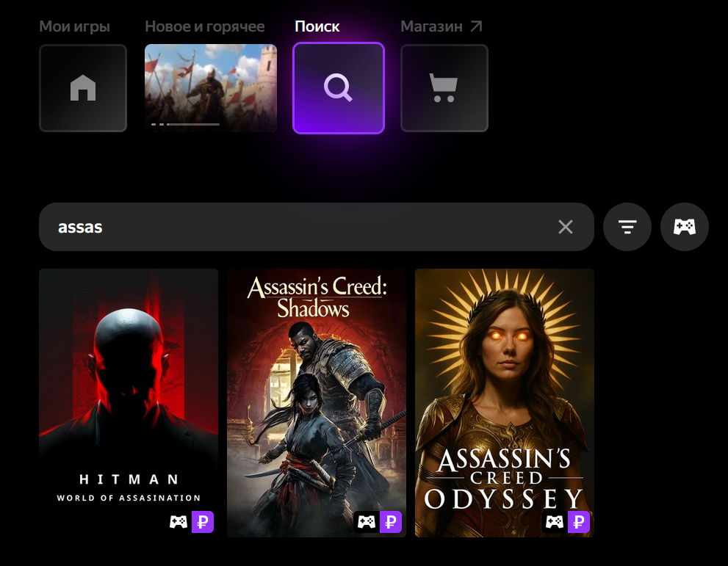Click gamepad badge on Assassin's Creed Shadows

click(367, 522)
